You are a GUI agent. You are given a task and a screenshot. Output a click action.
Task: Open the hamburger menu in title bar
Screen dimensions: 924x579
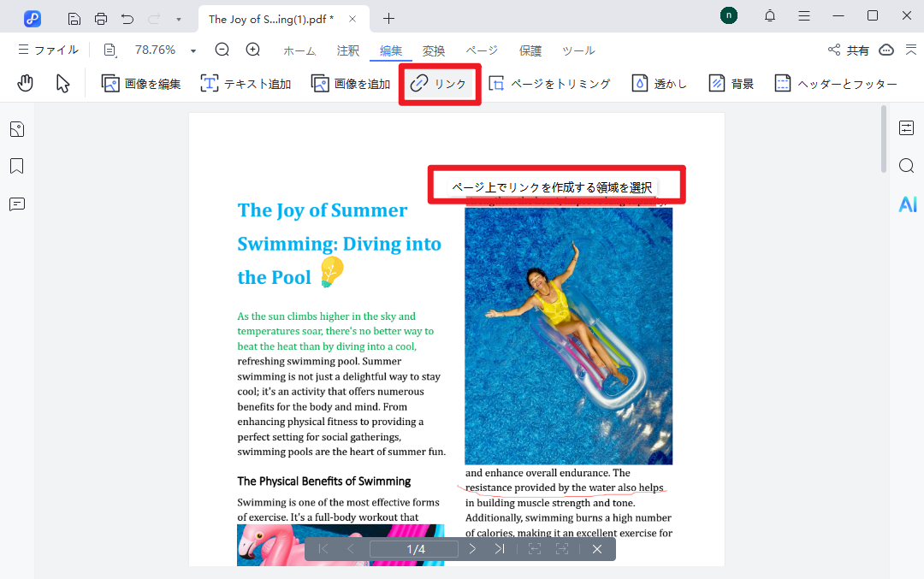[803, 16]
